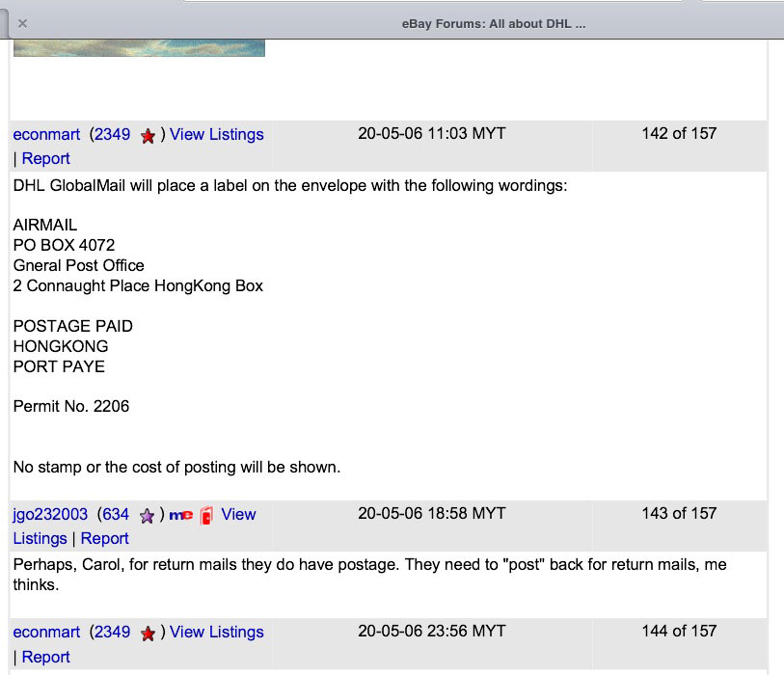Click 'PO BOX 4072' text line
Viewport: 784px width, 675px height.
pyautogui.click(x=64, y=245)
